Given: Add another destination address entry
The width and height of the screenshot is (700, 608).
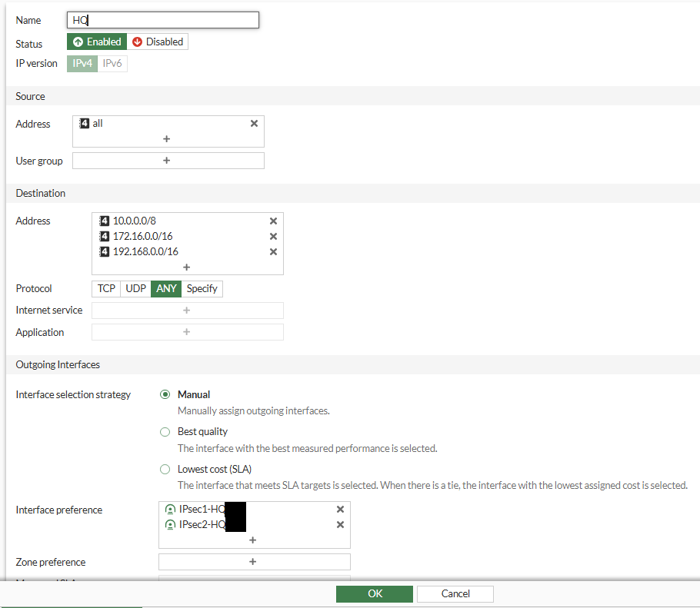Looking at the screenshot, I should pos(187,267).
